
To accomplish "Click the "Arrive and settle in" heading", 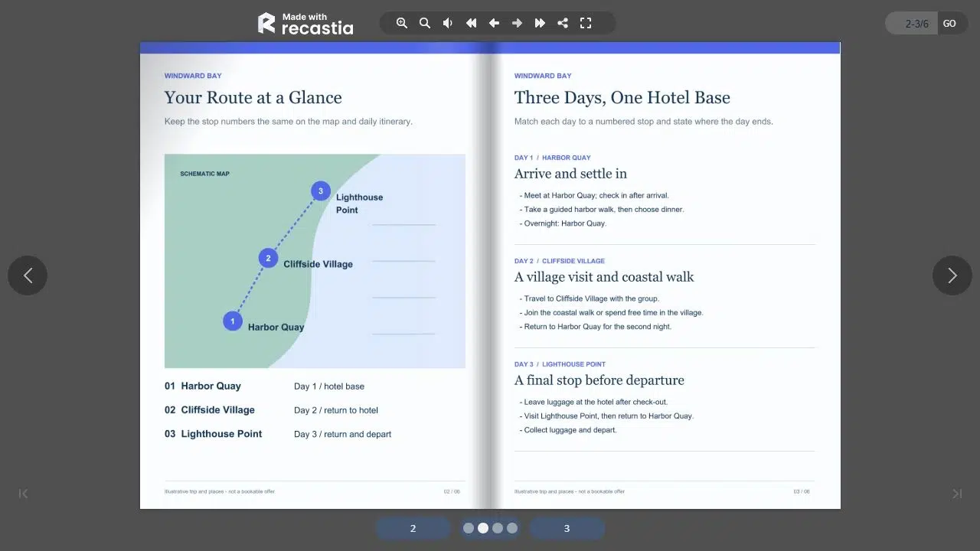I will pyautogui.click(x=570, y=174).
